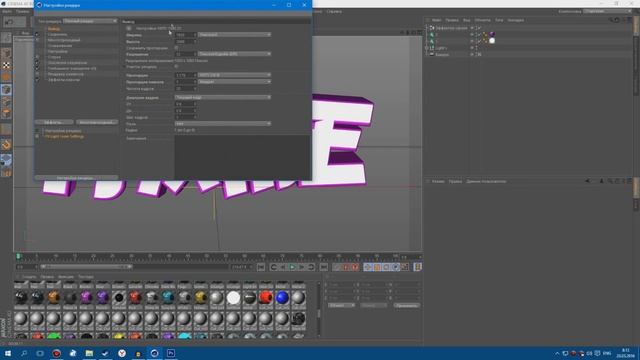
Task: Open the resolution units DPI dropdown
Action: [234, 54]
